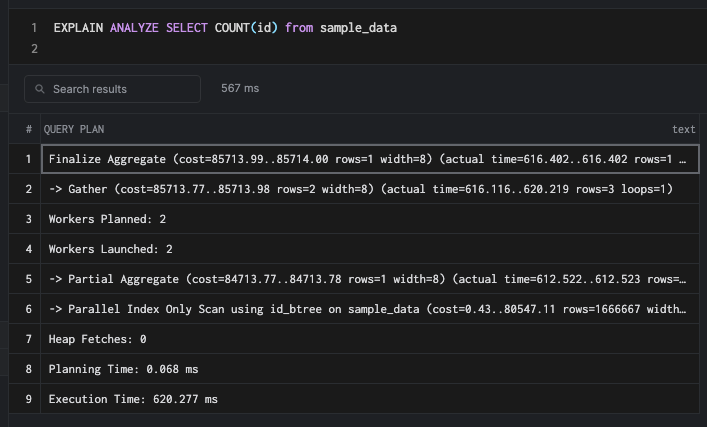Select the Parallel Index Only Scan row

click(x=368, y=309)
